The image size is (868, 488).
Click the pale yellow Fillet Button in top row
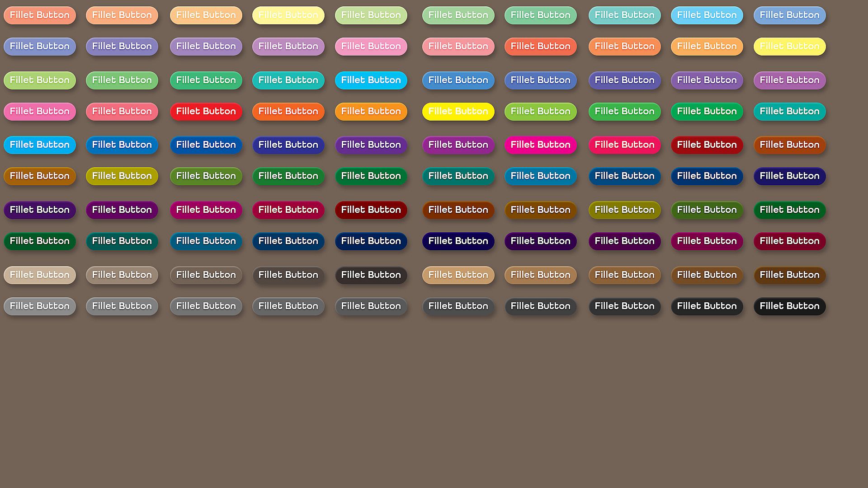tap(288, 15)
